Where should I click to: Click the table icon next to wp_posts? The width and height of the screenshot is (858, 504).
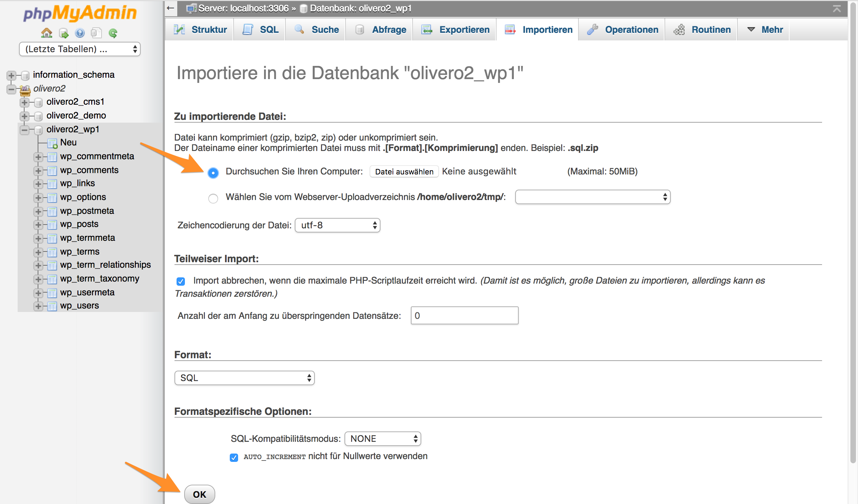click(x=52, y=224)
